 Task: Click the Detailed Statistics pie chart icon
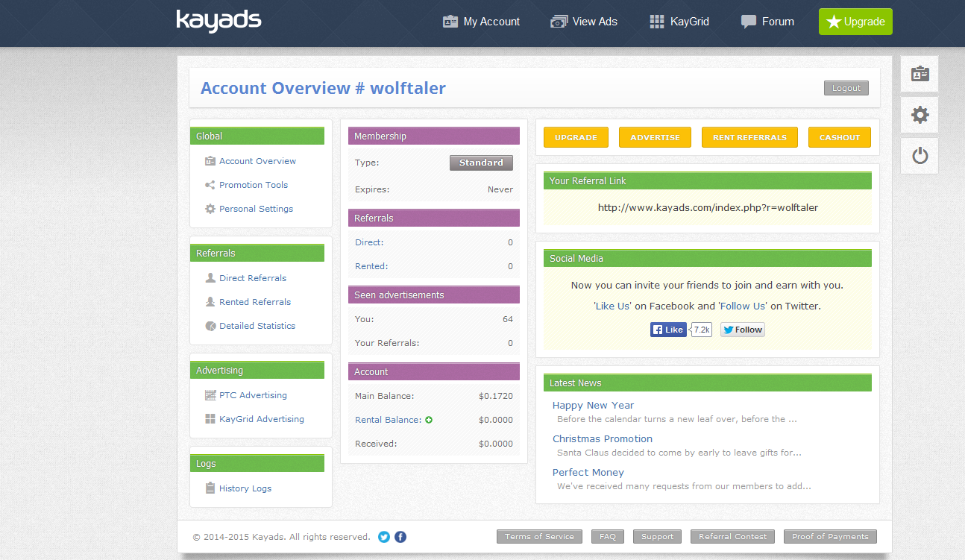click(210, 326)
